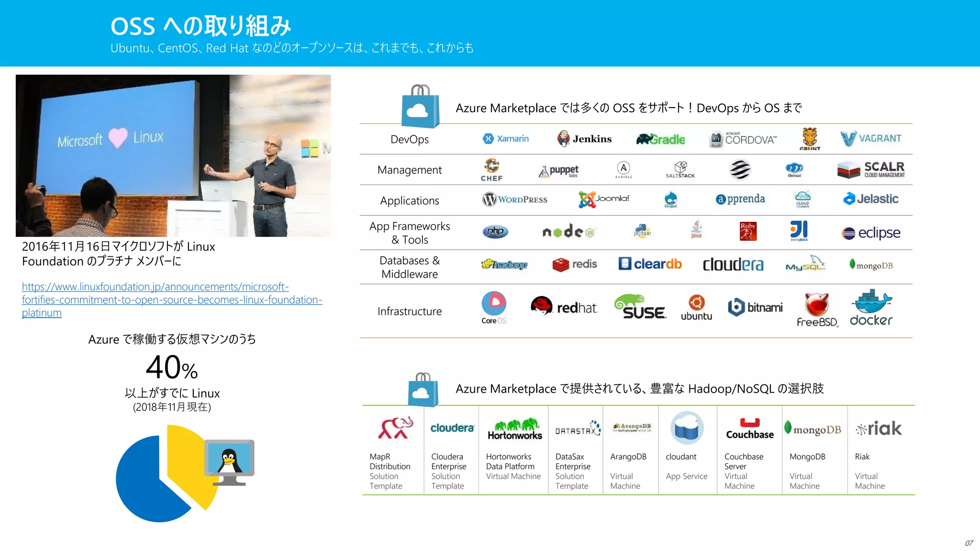Click the upper Azure Marketplace bag icon
This screenshot has width=980, height=551.
[420, 106]
